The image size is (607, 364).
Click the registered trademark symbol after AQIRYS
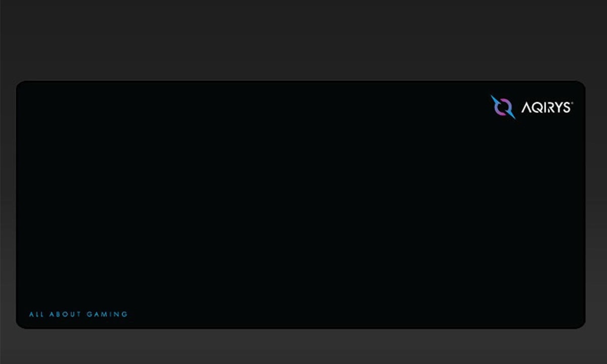click(x=572, y=103)
